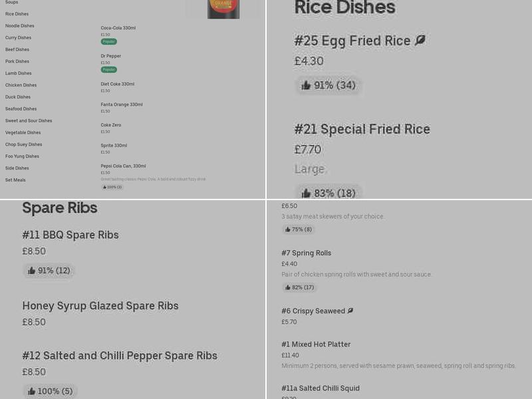The image size is (532, 399).
Task: Click the thumbs-up on Pepsi Cola 100% rating
Action: point(106,187)
